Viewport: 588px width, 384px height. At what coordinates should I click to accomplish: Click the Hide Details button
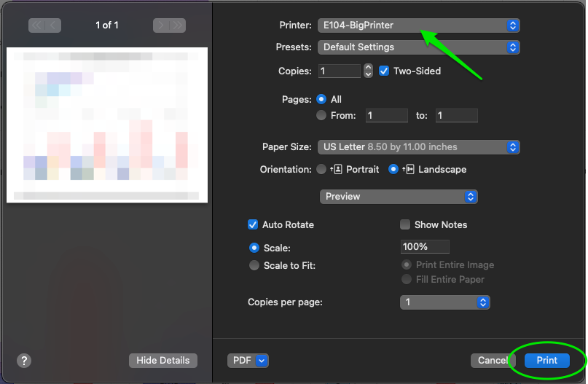click(163, 361)
